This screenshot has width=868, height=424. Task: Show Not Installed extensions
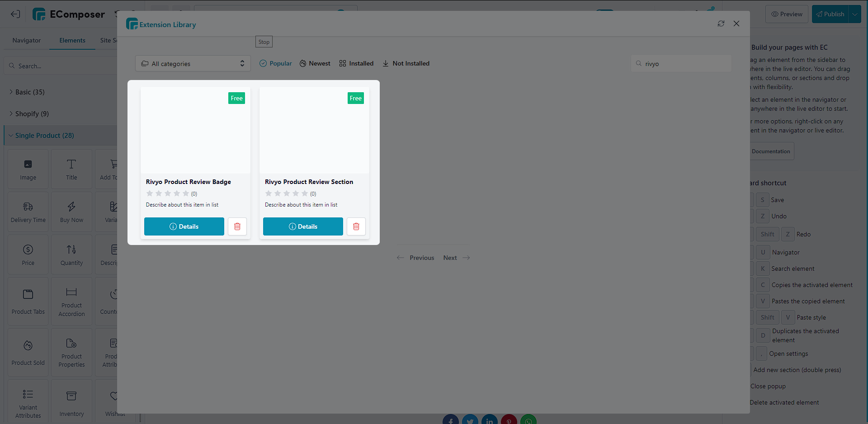[x=406, y=64]
